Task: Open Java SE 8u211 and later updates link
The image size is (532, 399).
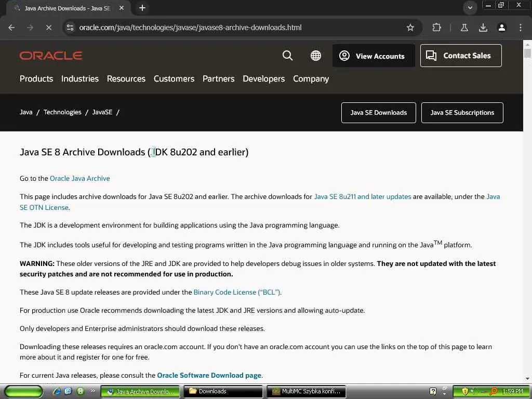Action: (362, 197)
